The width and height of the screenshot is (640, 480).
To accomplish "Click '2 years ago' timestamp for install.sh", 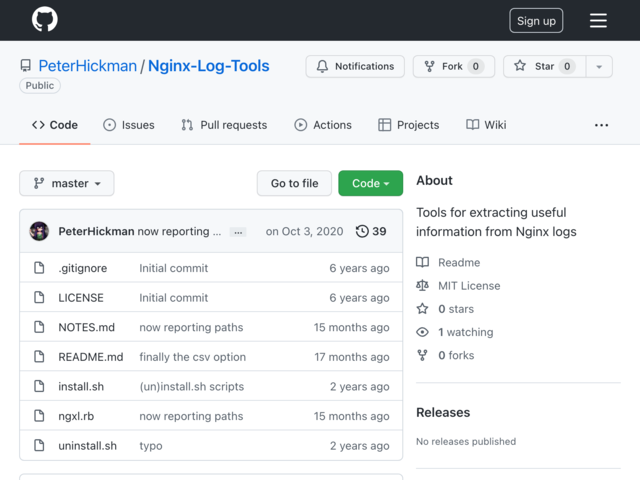I will (360, 387).
